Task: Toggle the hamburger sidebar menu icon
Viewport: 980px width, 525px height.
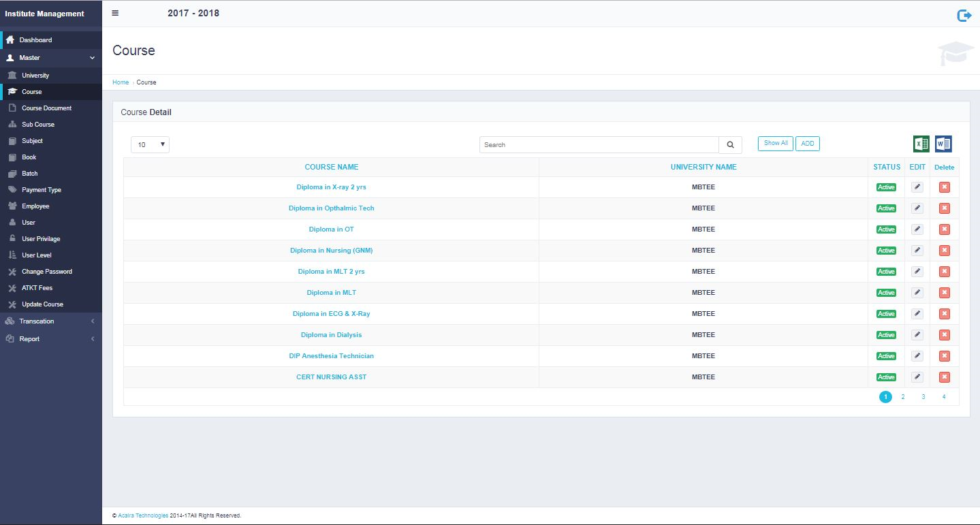Action: click(x=115, y=13)
